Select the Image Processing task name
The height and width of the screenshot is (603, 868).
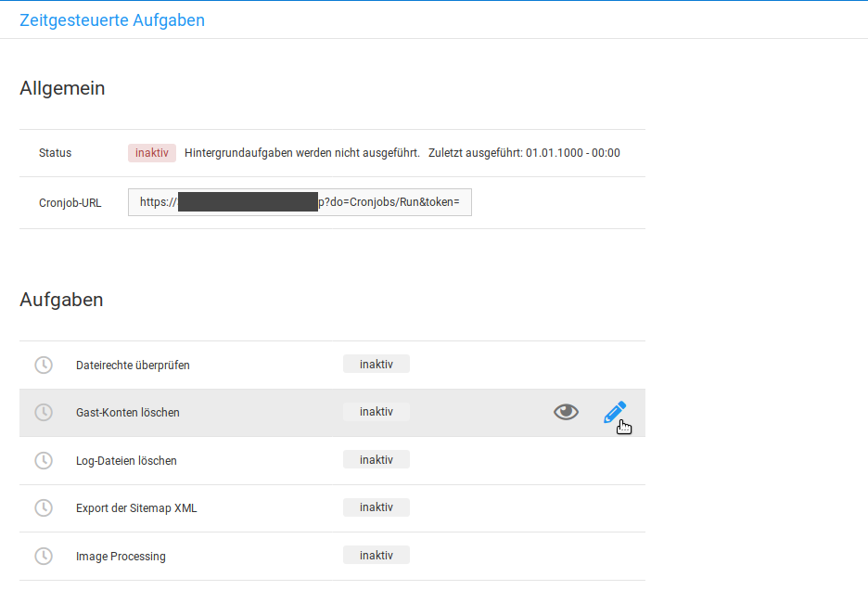point(121,557)
